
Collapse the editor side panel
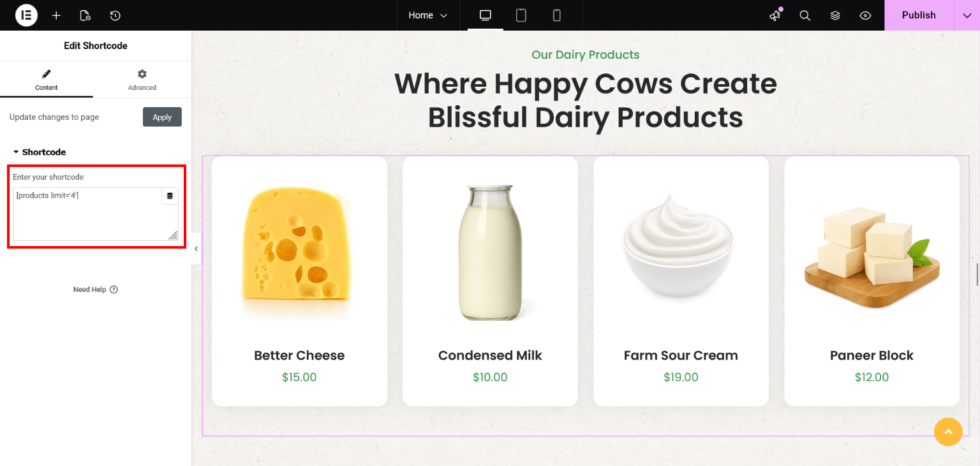(x=197, y=249)
